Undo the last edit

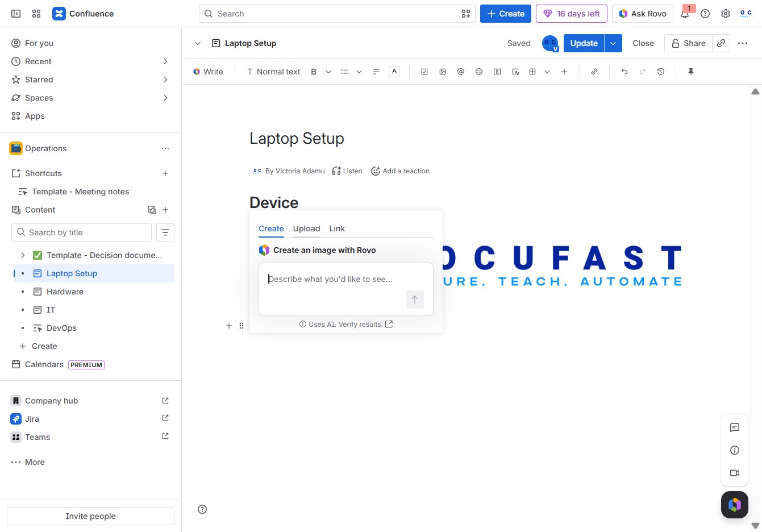624,72
